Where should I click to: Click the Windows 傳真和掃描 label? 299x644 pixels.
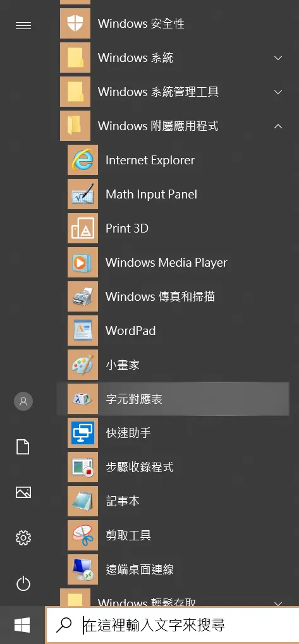[x=160, y=296]
